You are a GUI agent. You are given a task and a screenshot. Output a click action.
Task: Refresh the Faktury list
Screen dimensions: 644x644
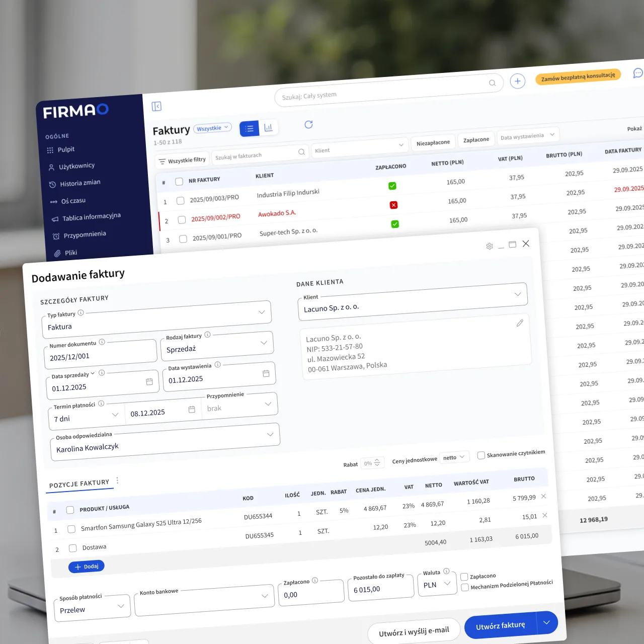coord(309,124)
